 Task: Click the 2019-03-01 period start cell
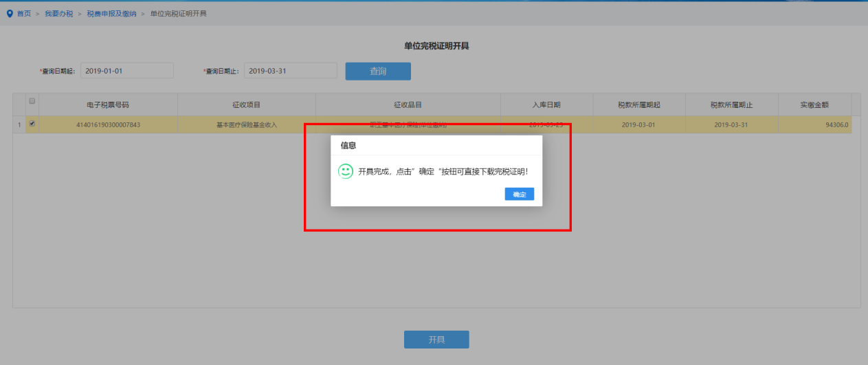click(639, 124)
